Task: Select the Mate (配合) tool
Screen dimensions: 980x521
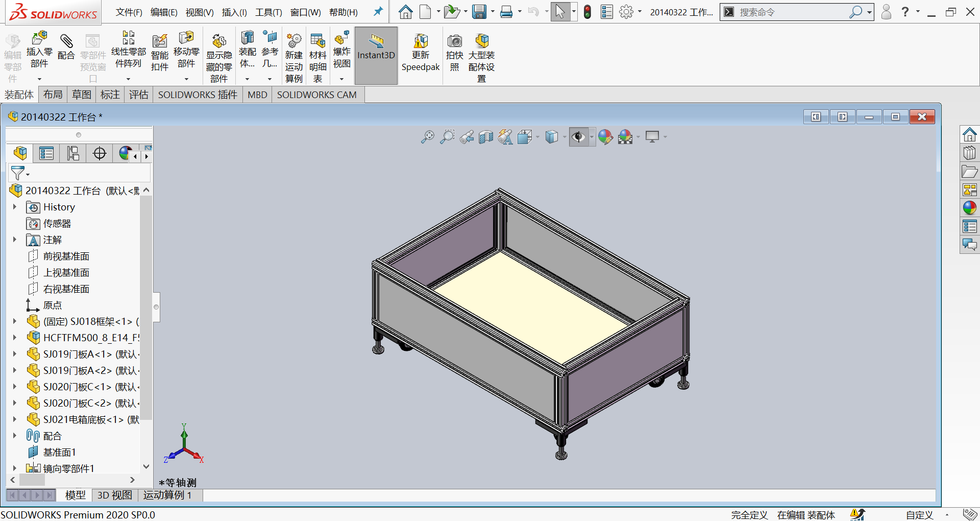Action: tap(66, 47)
